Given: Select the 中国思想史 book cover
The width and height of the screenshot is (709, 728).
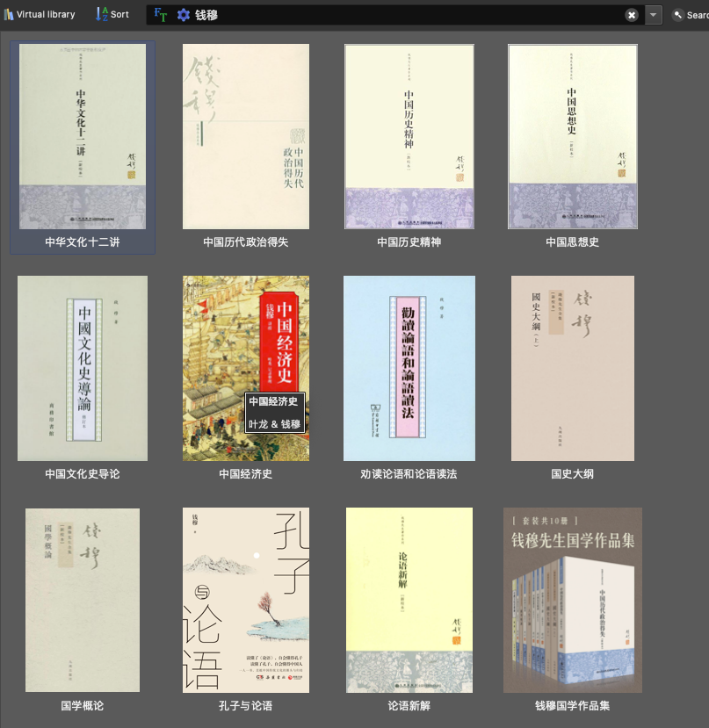Looking at the screenshot, I should 573,136.
